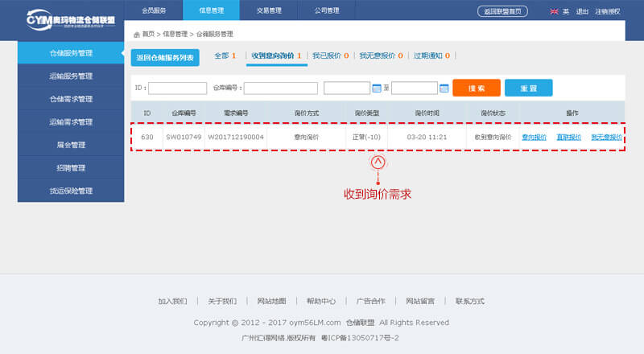Select the 我已报价 filter tab
This screenshot has height=354, width=644.
click(330, 56)
